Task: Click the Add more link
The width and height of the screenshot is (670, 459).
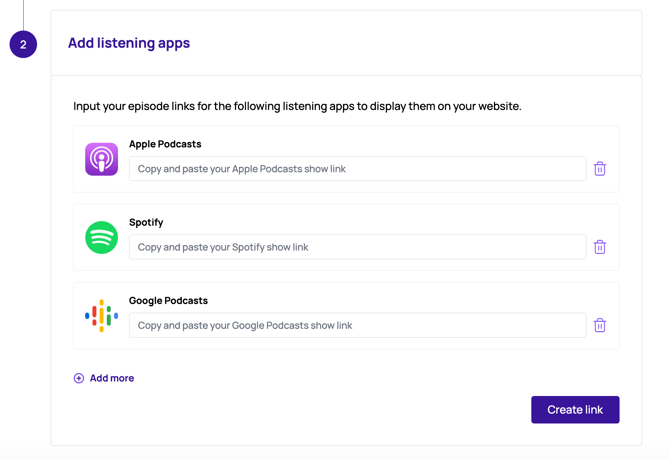Action: 112,378
